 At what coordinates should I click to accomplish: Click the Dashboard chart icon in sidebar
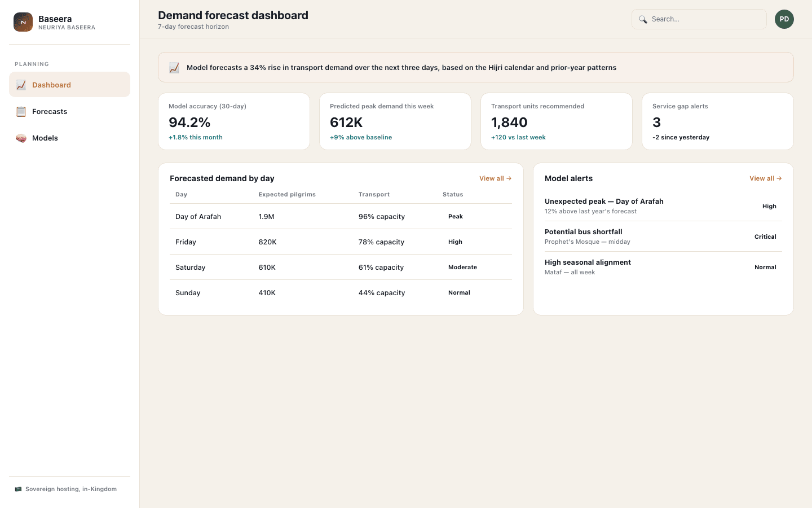tap(21, 85)
